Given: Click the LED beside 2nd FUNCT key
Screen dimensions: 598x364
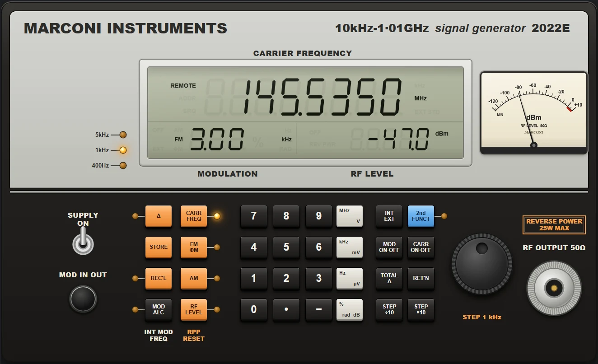Looking at the screenshot, I should [444, 216].
